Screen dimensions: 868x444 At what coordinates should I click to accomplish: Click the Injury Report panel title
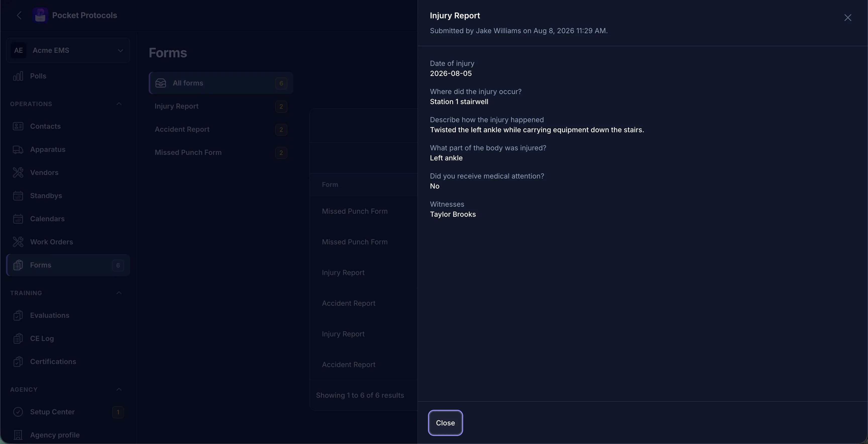[x=455, y=16]
